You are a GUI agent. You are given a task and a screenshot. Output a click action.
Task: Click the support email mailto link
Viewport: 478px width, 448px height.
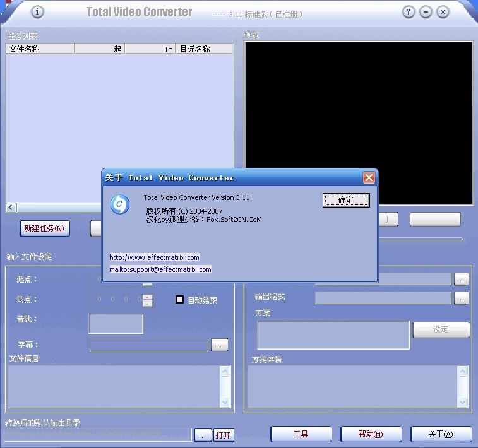(160, 269)
